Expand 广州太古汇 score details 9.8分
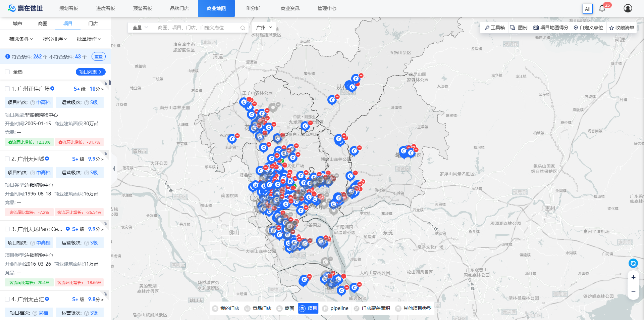This screenshot has height=320, width=644. pyautogui.click(x=96, y=300)
